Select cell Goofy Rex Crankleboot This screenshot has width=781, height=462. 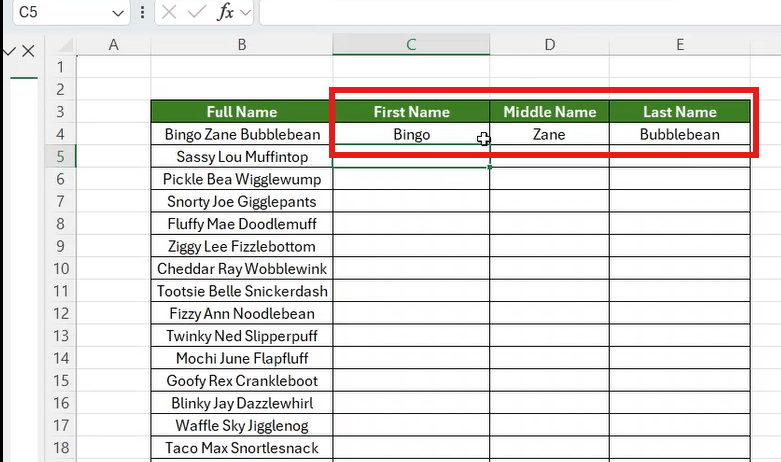[x=242, y=380]
